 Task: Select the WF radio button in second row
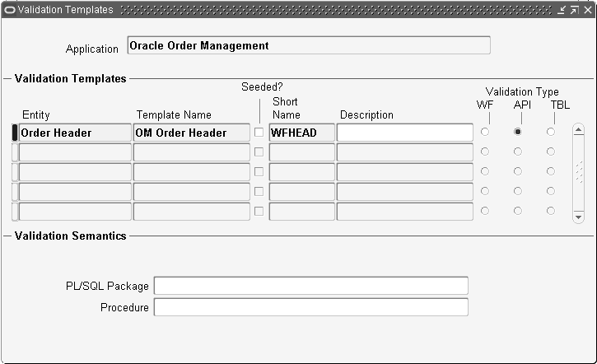coord(485,152)
